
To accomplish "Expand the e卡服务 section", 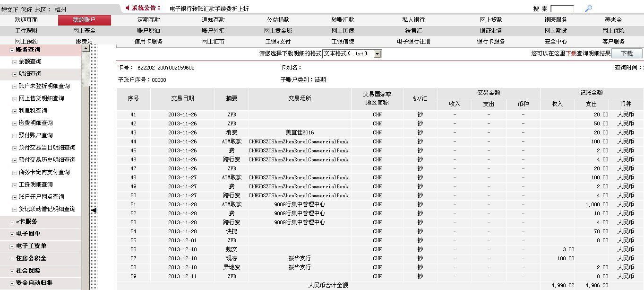I will point(12,221).
